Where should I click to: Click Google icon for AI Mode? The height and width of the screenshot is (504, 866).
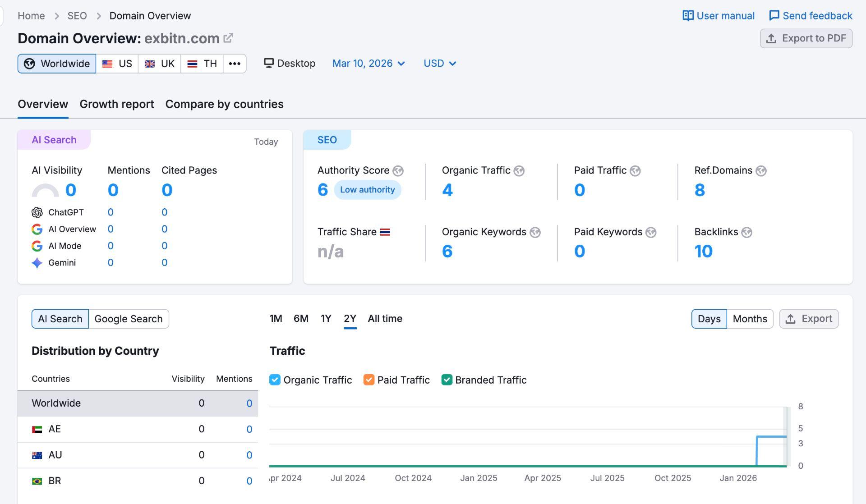[37, 246]
